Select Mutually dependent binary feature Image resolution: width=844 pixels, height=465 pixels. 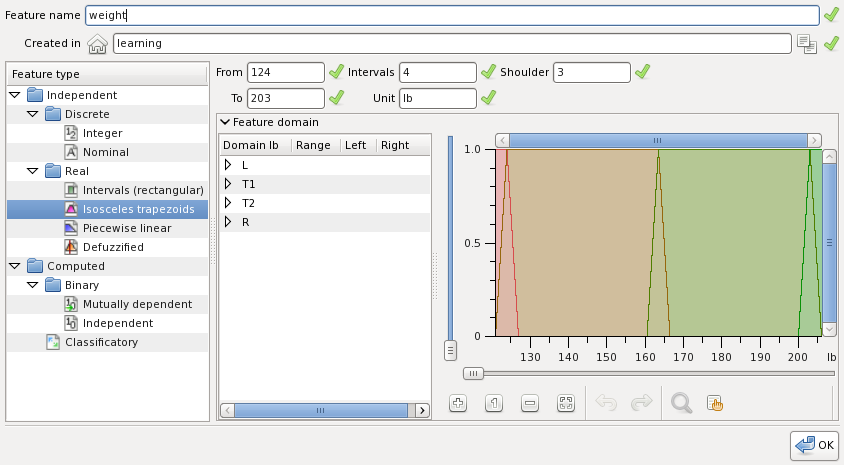[107, 304]
